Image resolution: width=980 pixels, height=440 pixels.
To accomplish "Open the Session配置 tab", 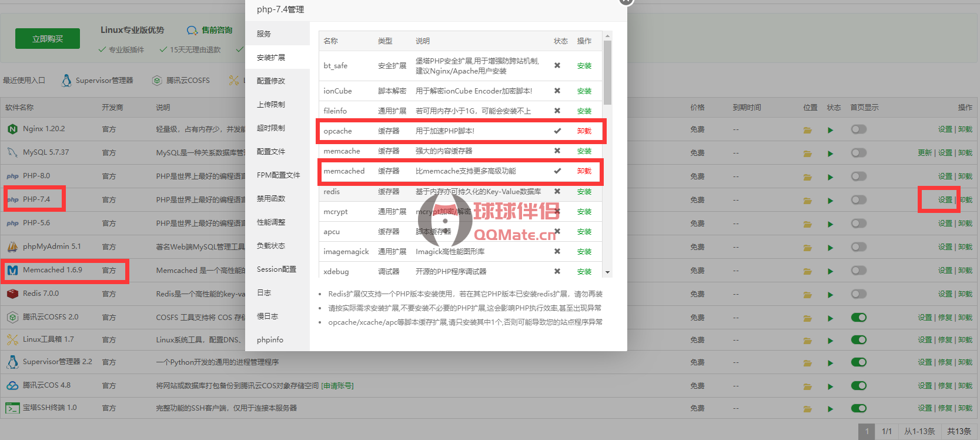I will 277,269.
